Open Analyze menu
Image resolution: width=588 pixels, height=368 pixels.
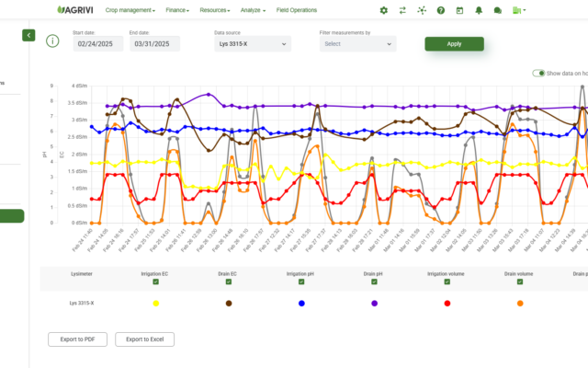click(x=253, y=10)
